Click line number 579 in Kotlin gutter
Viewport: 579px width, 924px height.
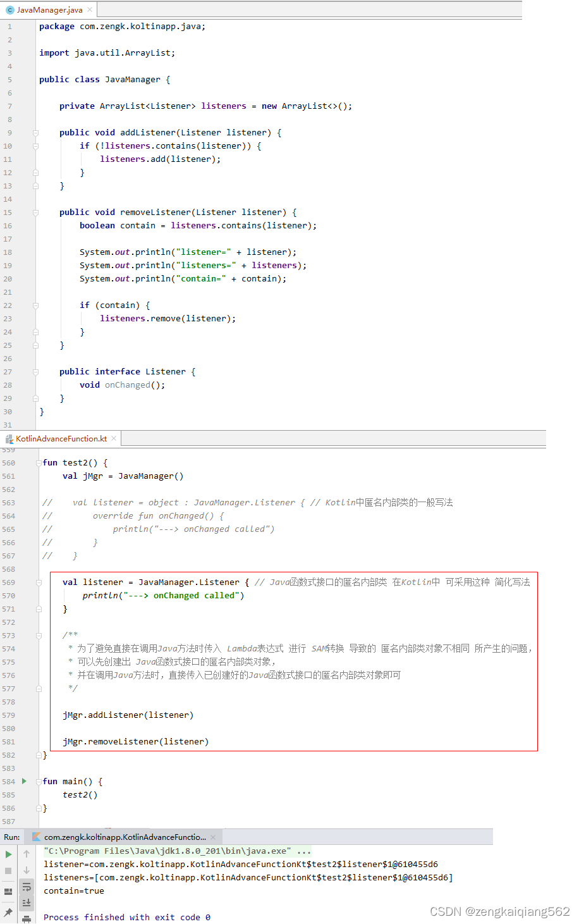coord(8,715)
